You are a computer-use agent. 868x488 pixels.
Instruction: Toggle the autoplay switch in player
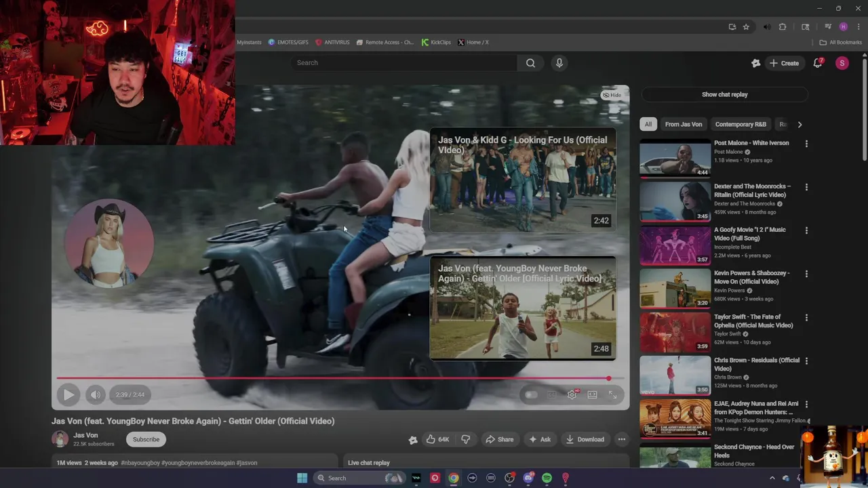click(x=531, y=394)
